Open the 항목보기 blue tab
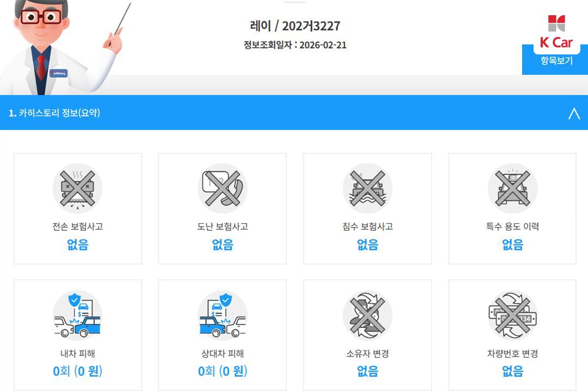The image size is (588, 392). pyautogui.click(x=556, y=61)
